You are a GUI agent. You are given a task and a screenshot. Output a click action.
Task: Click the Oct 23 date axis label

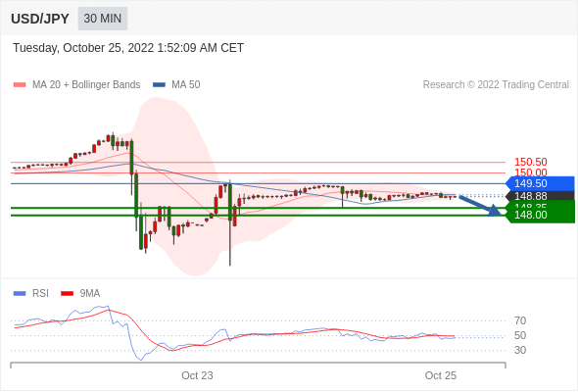pyautogui.click(x=197, y=375)
